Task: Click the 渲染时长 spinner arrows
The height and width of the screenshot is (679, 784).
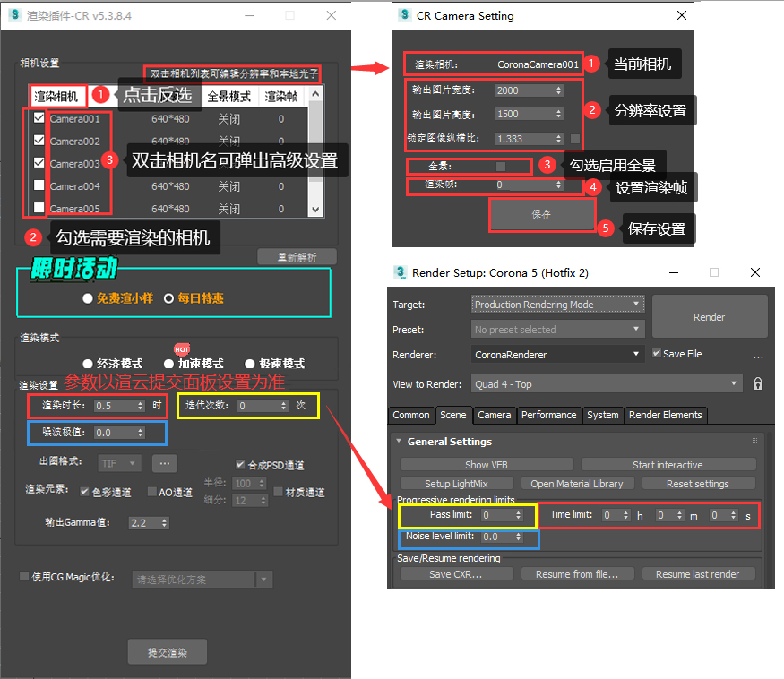Action: 141,406
